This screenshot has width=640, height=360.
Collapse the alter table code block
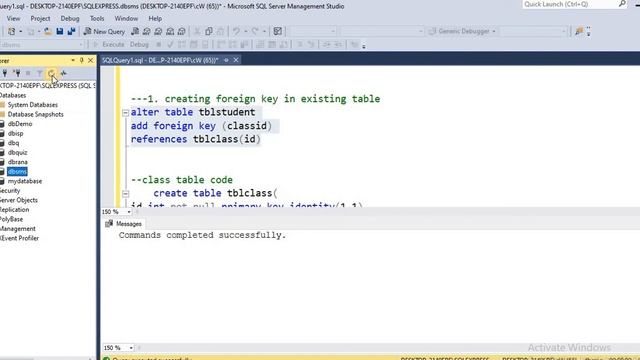coord(126,113)
